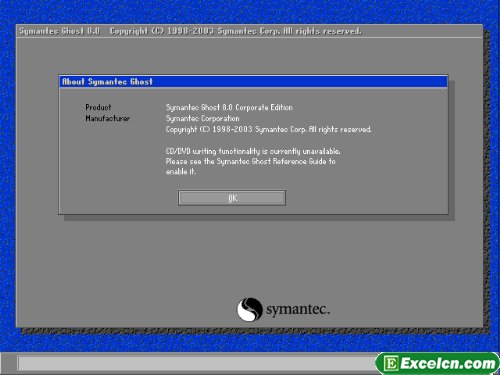Click the symantec wordmark text

click(298, 310)
